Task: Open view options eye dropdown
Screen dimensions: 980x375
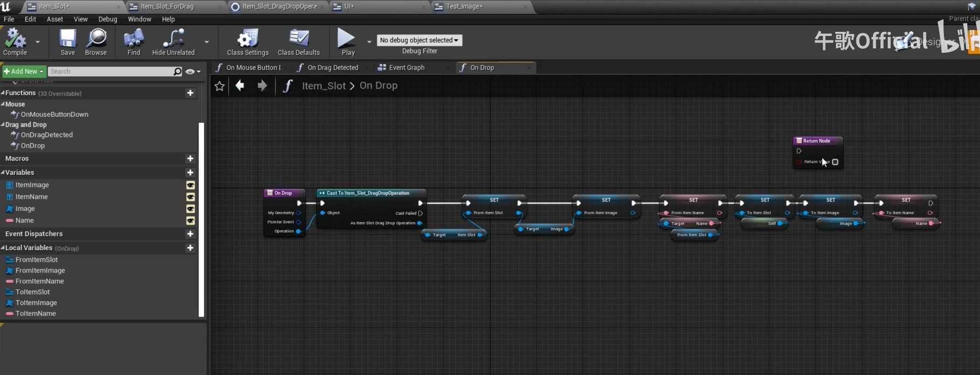Action: 193,71
